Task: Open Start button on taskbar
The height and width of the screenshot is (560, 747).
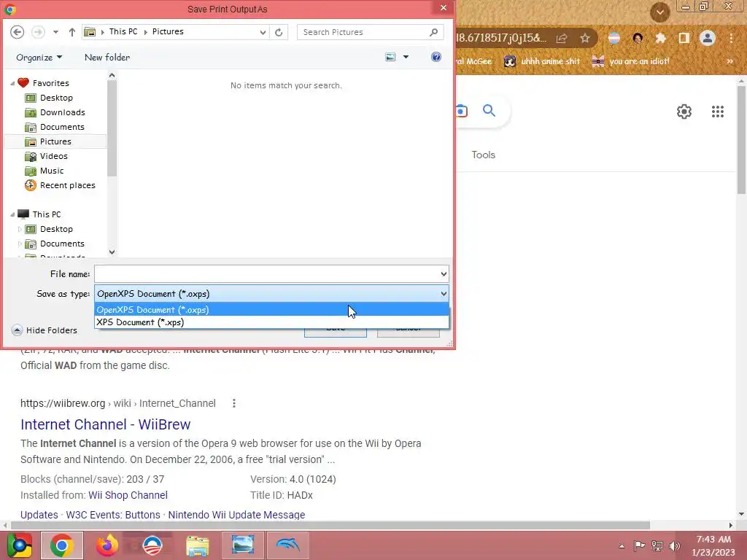Action: pos(19,545)
